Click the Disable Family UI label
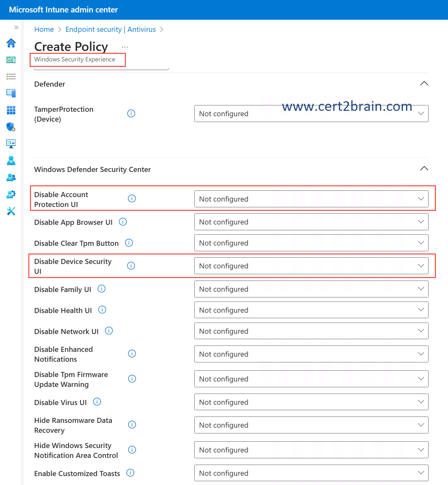Viewport: 448px width, 485px height. pos(63,289)
